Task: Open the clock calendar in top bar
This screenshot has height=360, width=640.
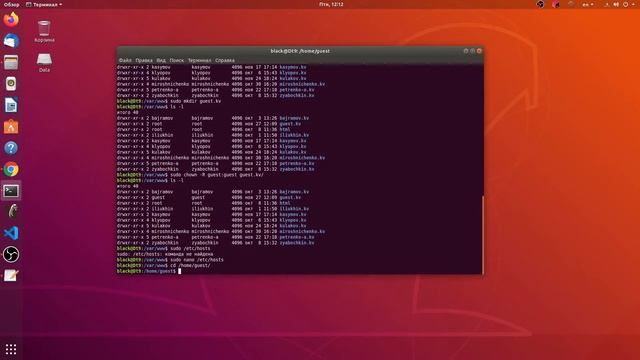Action: [331, 4]
